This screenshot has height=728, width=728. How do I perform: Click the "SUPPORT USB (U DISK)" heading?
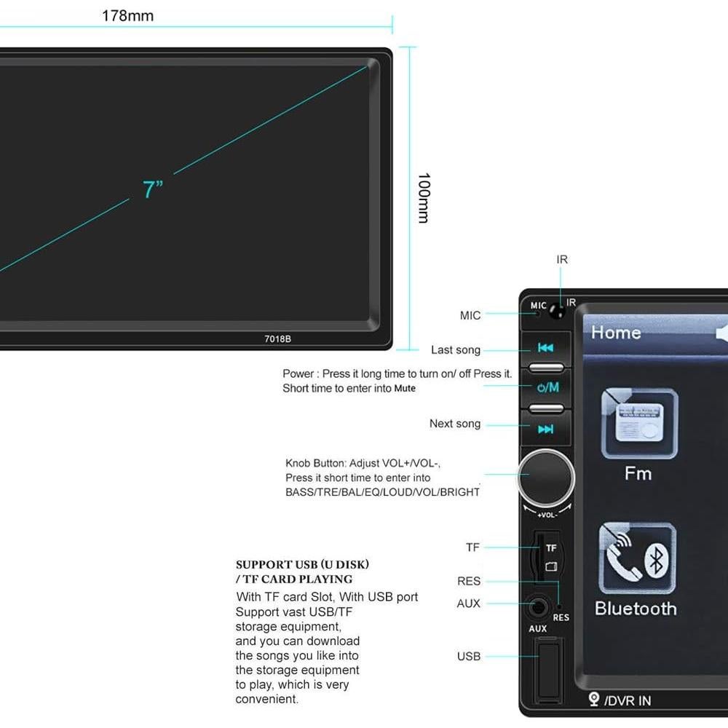tap(302, 565)
